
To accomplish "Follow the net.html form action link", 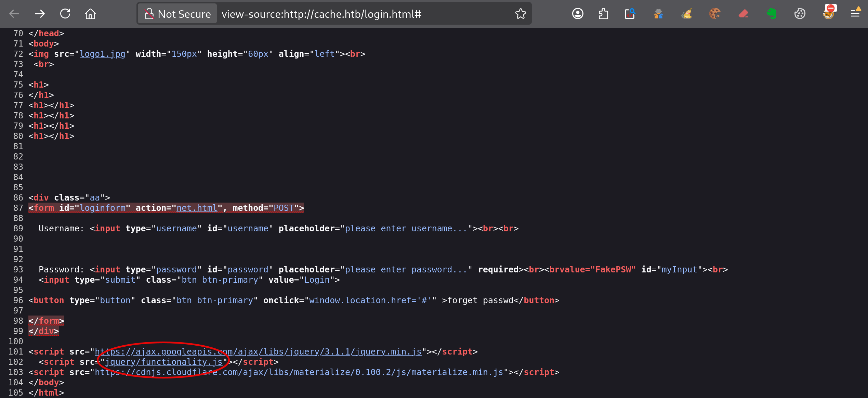I will pos(197,208).
